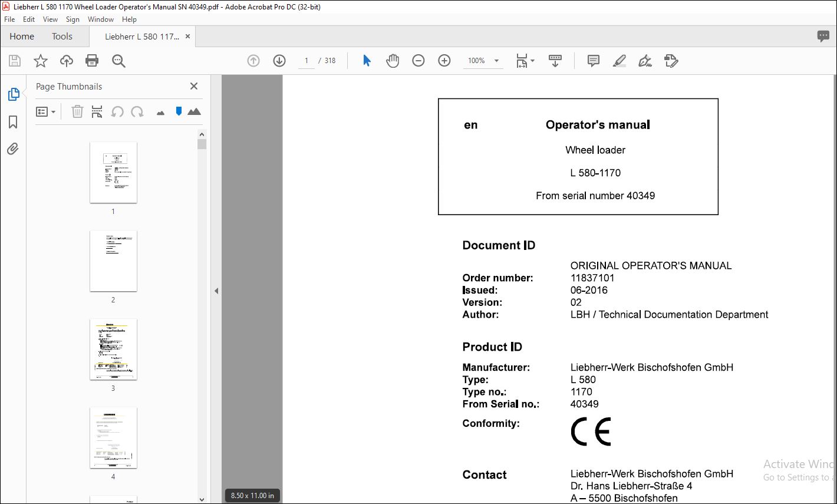Image resolution: width=837 pixels, height=504 pixels.
Task: Click order number 11837101 text
Action: (592, 278)
